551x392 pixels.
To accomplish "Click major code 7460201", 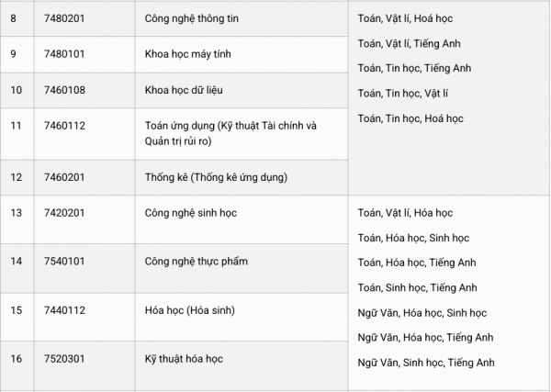I will 64,176.
